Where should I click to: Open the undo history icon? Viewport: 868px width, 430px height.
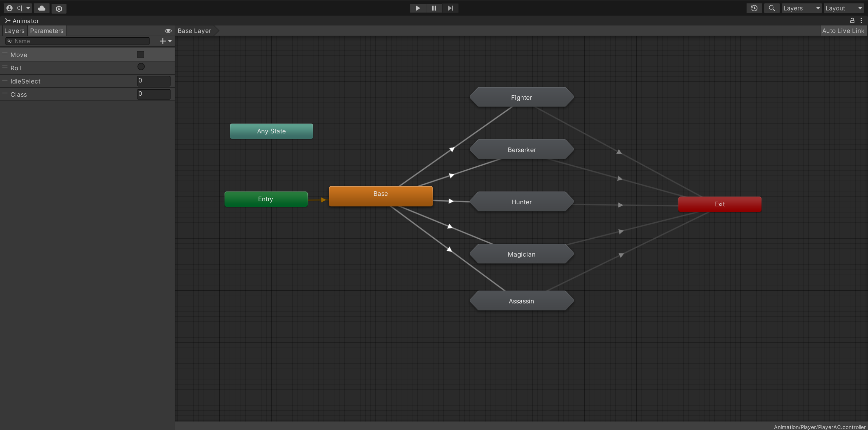(x=754, y=8)
